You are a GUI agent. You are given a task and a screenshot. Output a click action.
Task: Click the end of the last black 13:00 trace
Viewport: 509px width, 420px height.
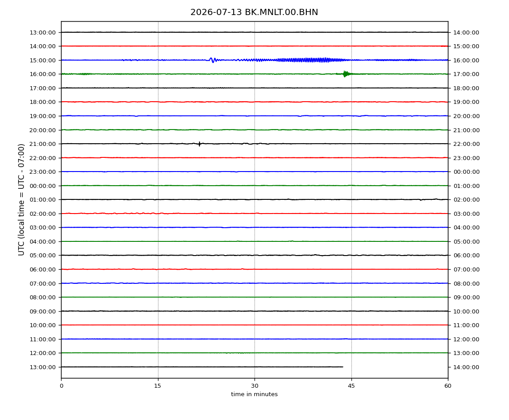point(343,367)
